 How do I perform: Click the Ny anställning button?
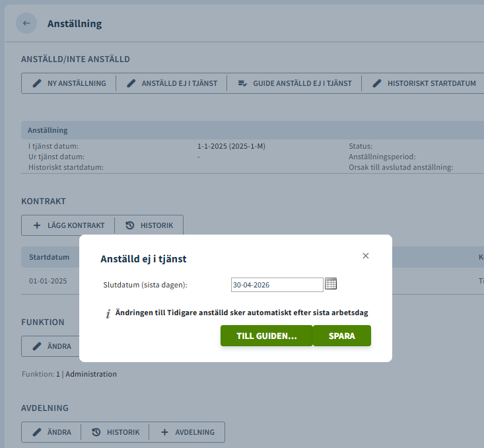[x=69, y=83]
